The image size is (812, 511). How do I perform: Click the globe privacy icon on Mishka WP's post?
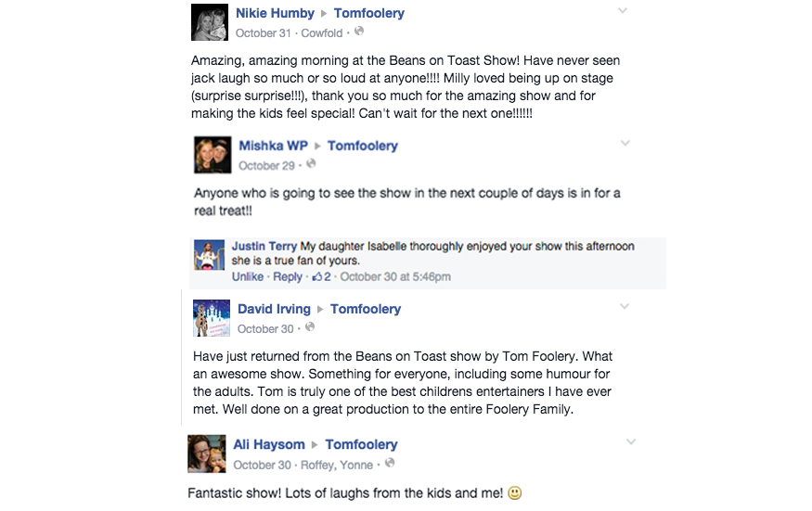[x=311, y=164]
